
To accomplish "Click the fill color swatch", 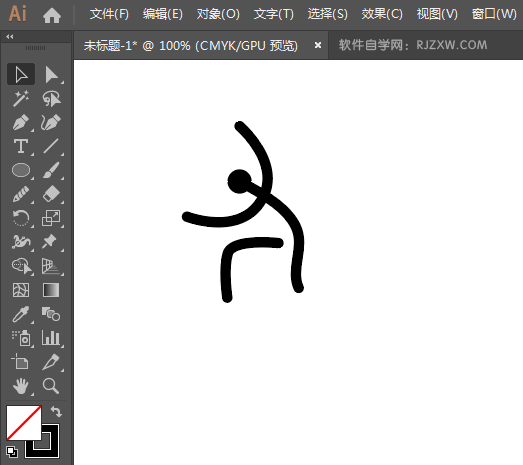I will pos(23,423).
